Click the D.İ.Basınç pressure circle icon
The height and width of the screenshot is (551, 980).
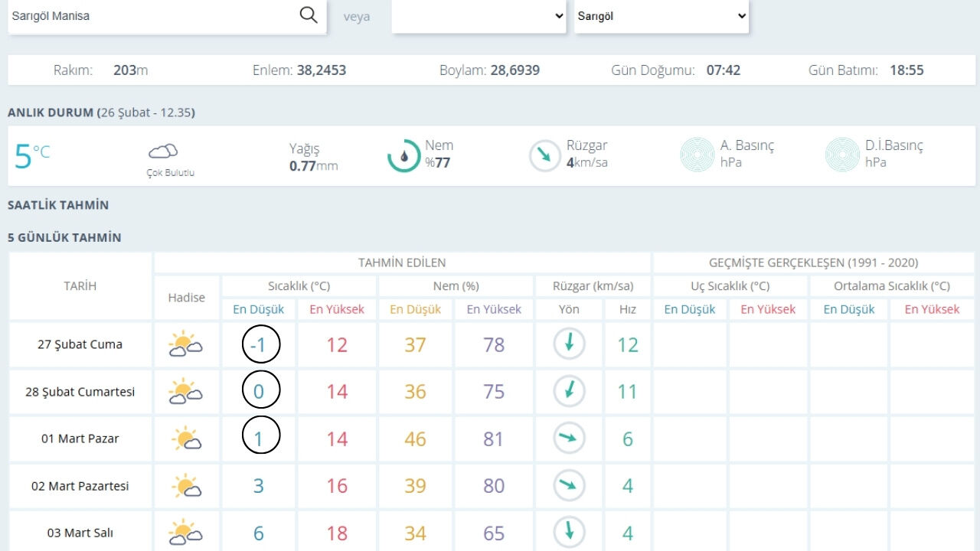click(x=842, y=155)
